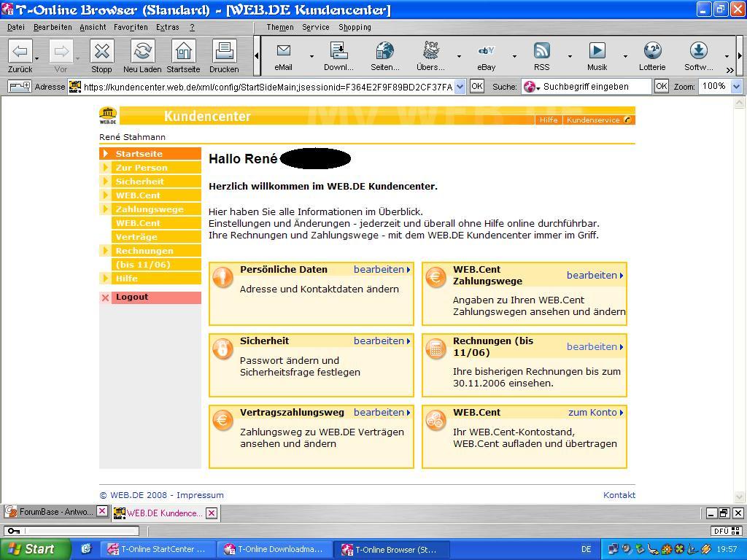Viewport: 747px width, 560px height.
Task: Open the Favoriten menu
Action: [131, 27]
